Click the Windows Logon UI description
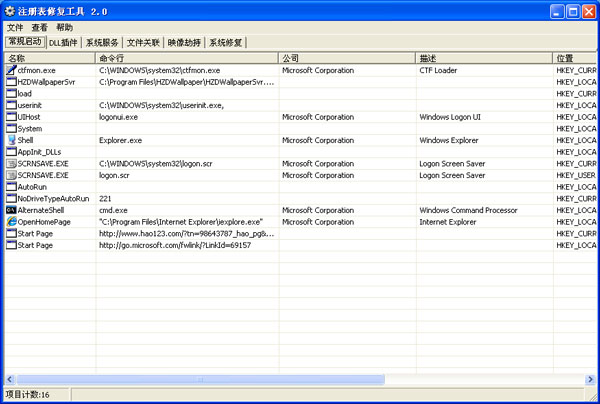Image resolution: width=600 pixels, height=404 pixels. click(x=450, y=117)
